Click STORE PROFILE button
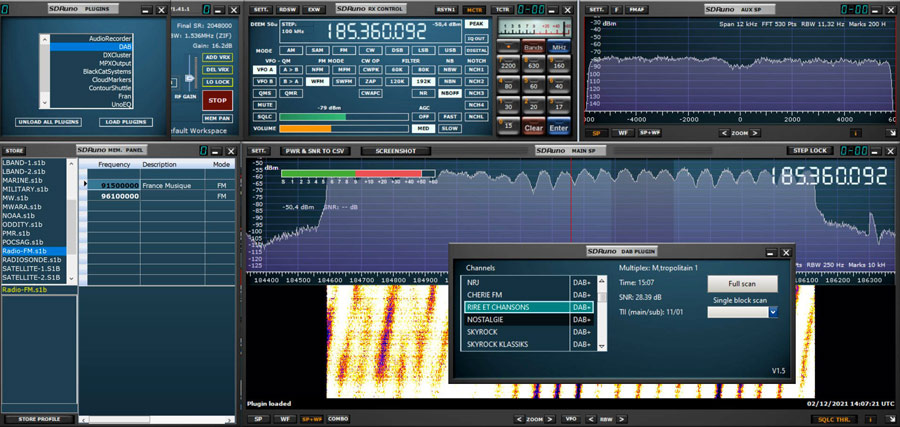The height and width of the screenshot is (427, 900). pyautogui.click(x=39, y=420)
